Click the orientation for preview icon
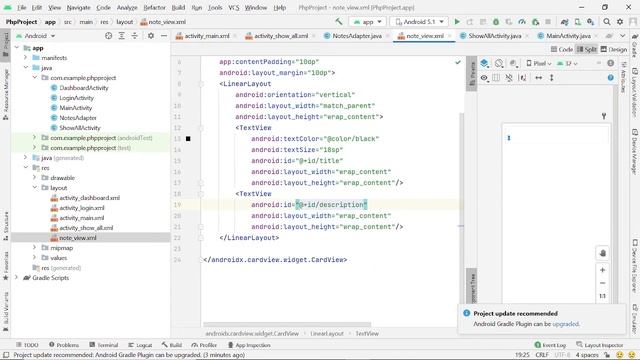 (x=499, y=63)
